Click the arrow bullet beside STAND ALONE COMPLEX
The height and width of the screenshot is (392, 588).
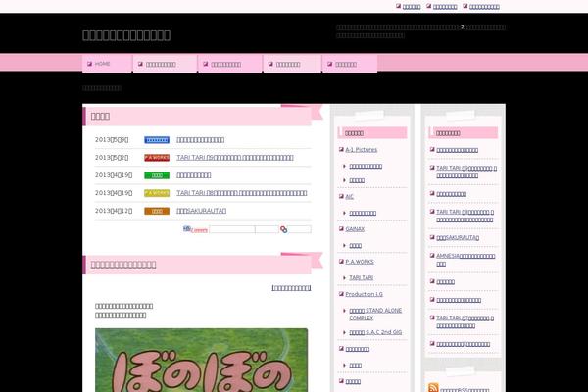coord(345,311)
